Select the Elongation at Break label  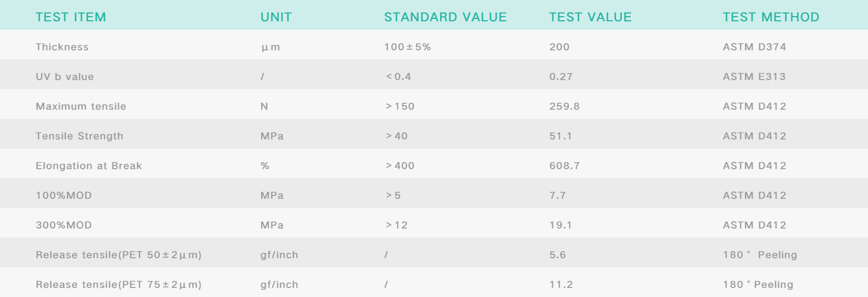tap(89, 166)
